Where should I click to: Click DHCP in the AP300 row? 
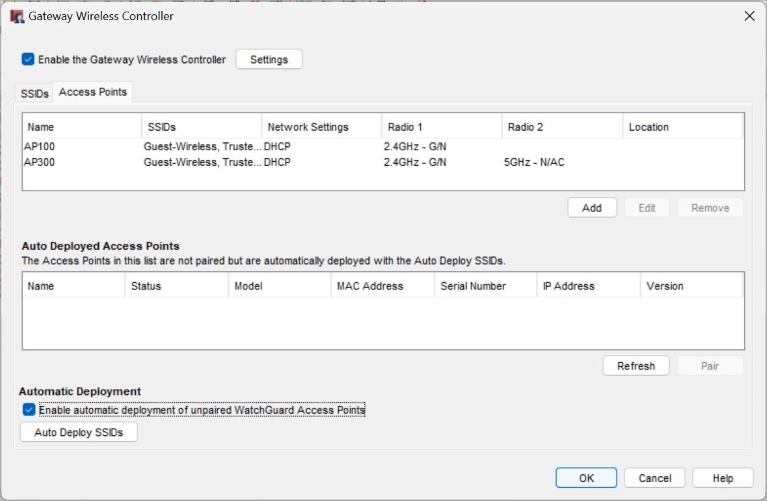pos(277,162)
